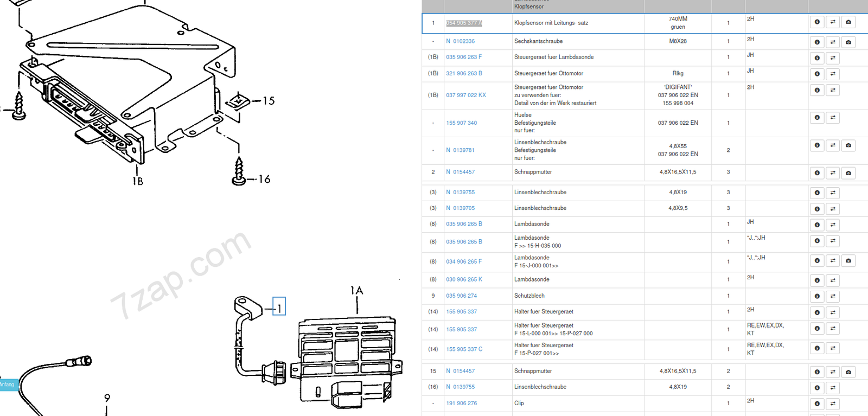Click info icon for Huelse row

[817, 118]
